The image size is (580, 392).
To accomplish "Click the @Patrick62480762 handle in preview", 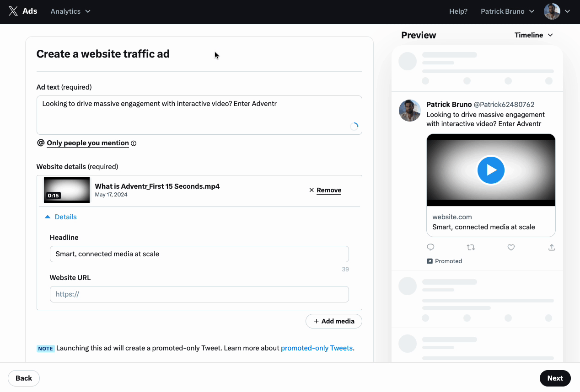I will (x=504, y=105).
